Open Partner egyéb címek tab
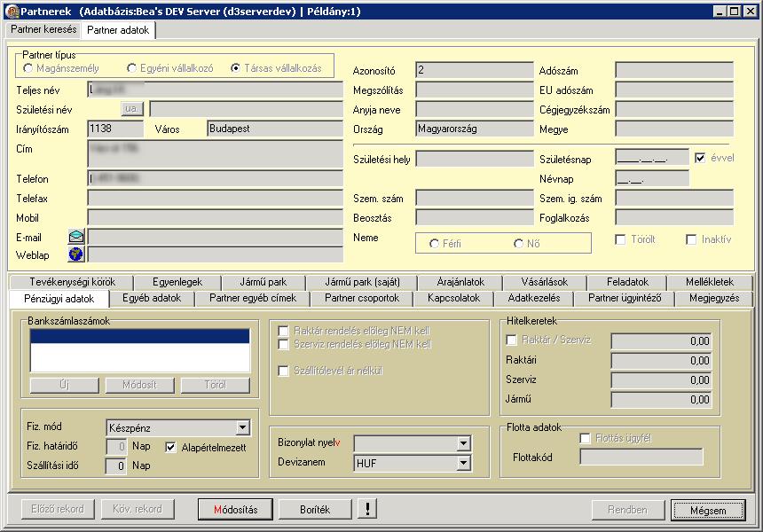 point(253,298)
